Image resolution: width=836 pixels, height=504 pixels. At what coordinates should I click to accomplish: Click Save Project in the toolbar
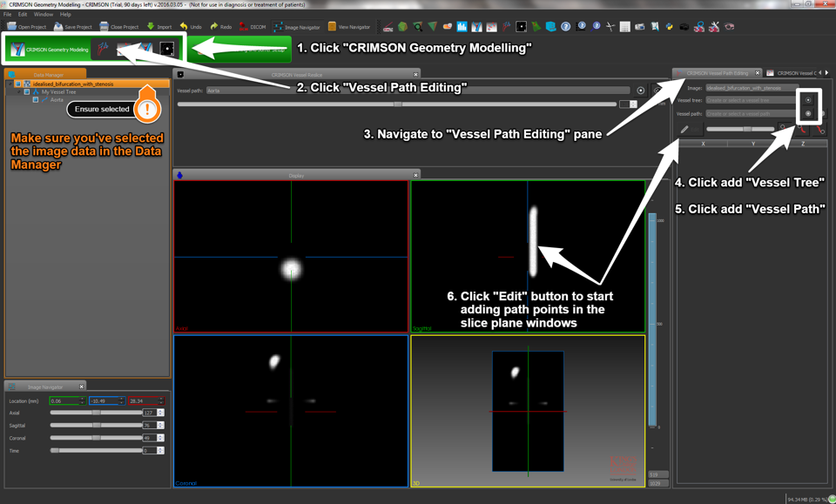[x=72, y=27]
